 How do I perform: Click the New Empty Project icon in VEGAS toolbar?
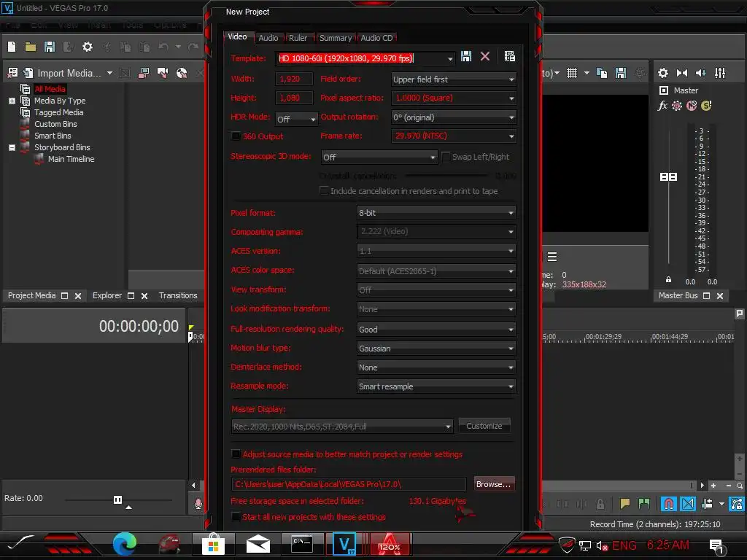(x=12, y=47)
